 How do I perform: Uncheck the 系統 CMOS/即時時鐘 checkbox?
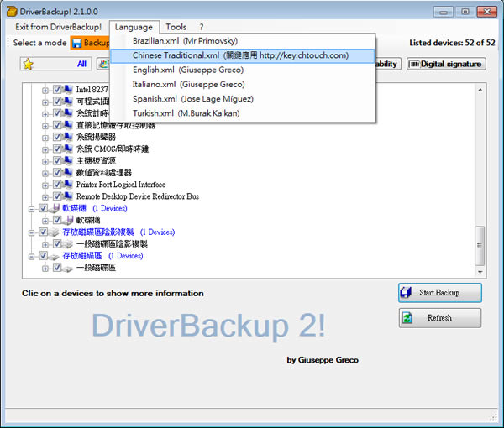(x=57, y=149)
